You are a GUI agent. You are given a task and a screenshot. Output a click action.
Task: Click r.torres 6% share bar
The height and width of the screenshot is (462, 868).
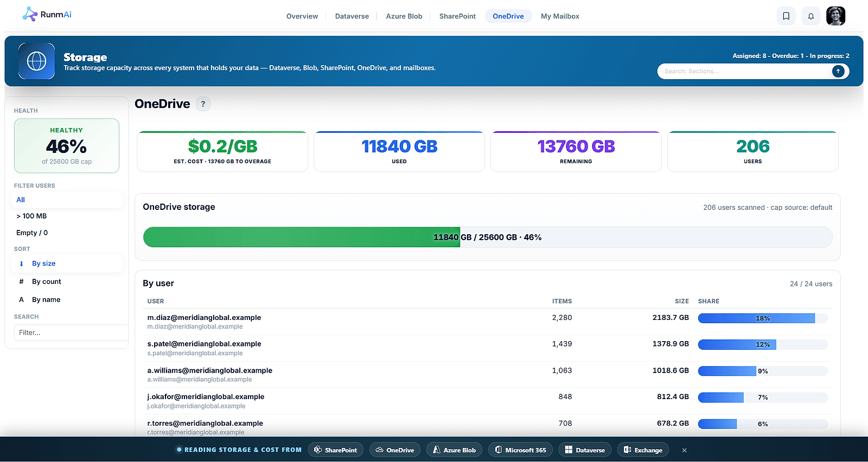click(763, 424)
